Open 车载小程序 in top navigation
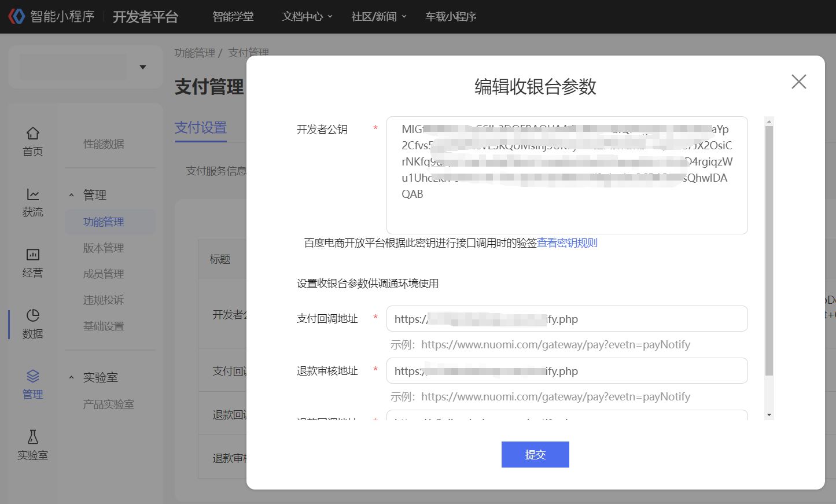 tap(450, 17)
